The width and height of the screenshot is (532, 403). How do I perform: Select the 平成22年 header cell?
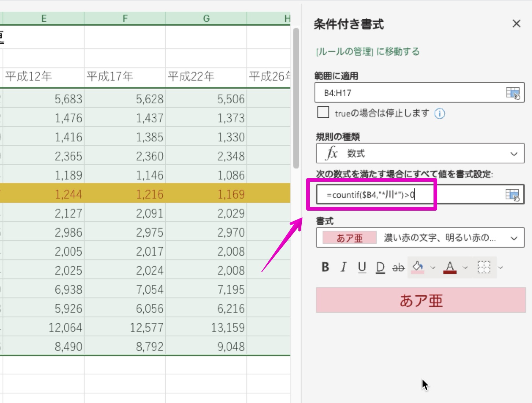coord(206,77)
